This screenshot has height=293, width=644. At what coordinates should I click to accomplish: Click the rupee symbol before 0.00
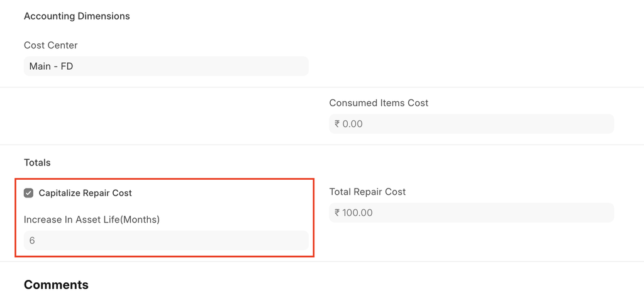click(337, 124)
